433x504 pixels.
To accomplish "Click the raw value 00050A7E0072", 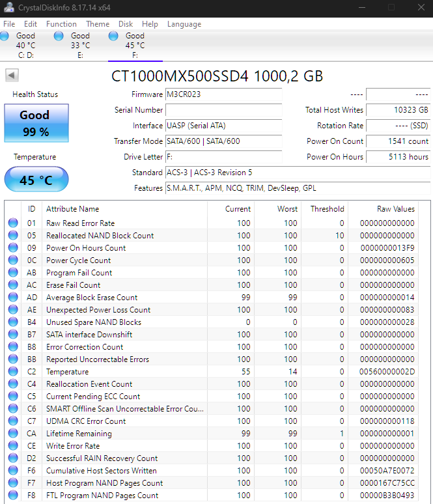I will (387, 471).
